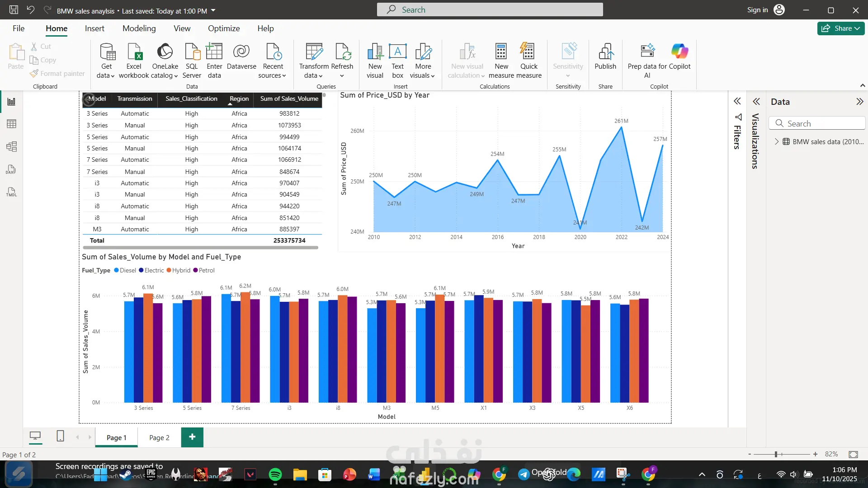Switch to Table view in sidebar
Screen dimensions: 868x488
(x=11, y=124)
